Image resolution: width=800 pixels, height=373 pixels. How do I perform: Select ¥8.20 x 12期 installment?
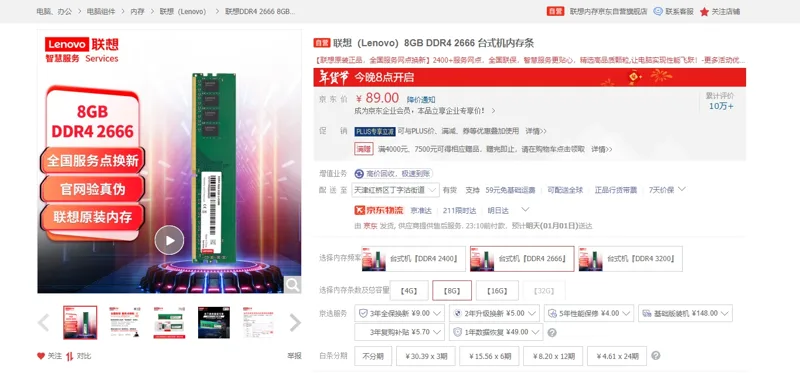click(x=553, y=356)
